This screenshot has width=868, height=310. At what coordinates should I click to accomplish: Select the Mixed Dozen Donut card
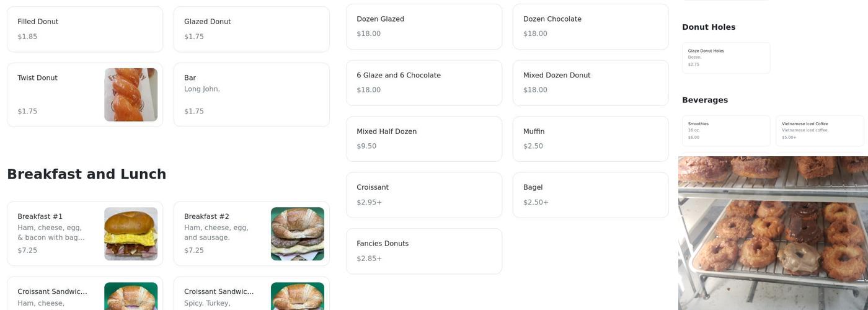point(590,83)
